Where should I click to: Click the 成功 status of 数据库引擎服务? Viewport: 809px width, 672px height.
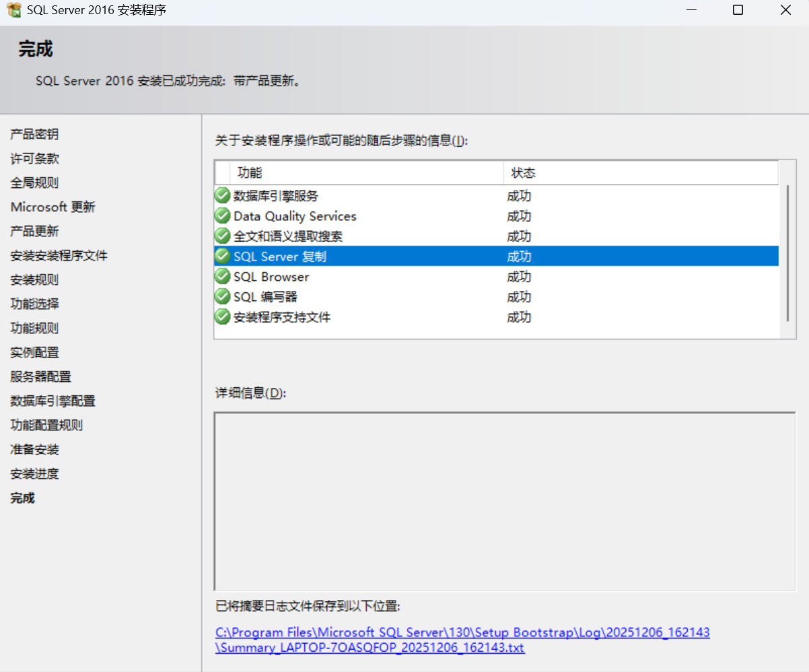519,195
